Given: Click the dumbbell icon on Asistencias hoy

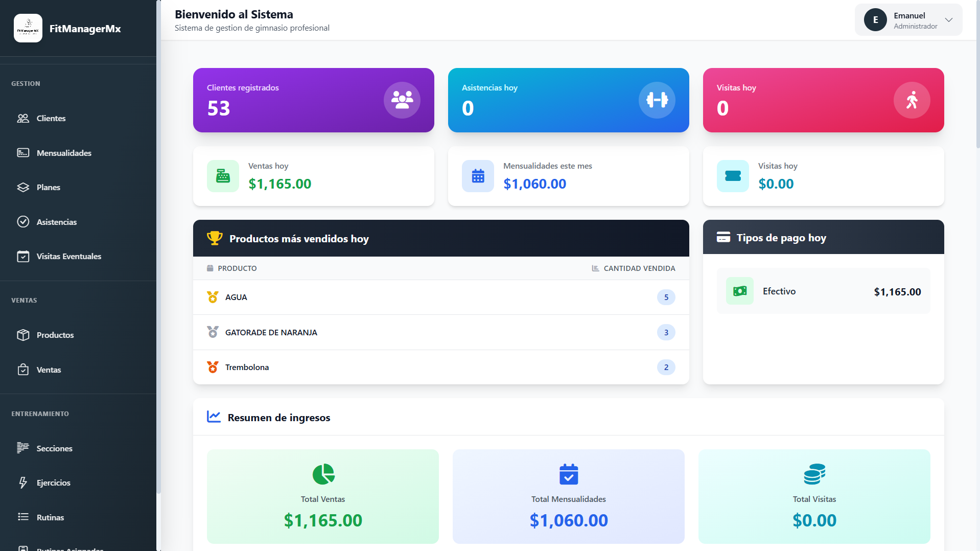Looking at the screenshot, I should [657, 100].
